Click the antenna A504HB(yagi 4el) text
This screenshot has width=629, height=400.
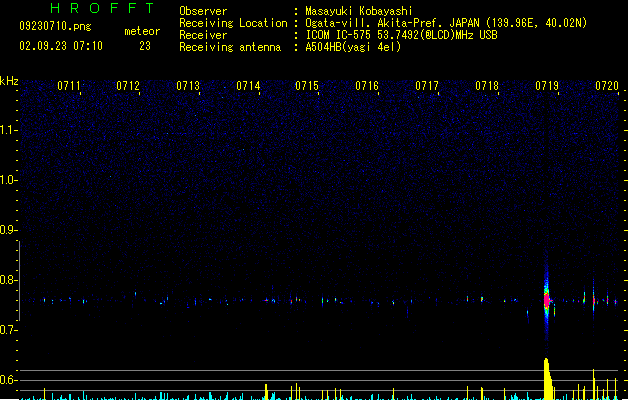353,47
